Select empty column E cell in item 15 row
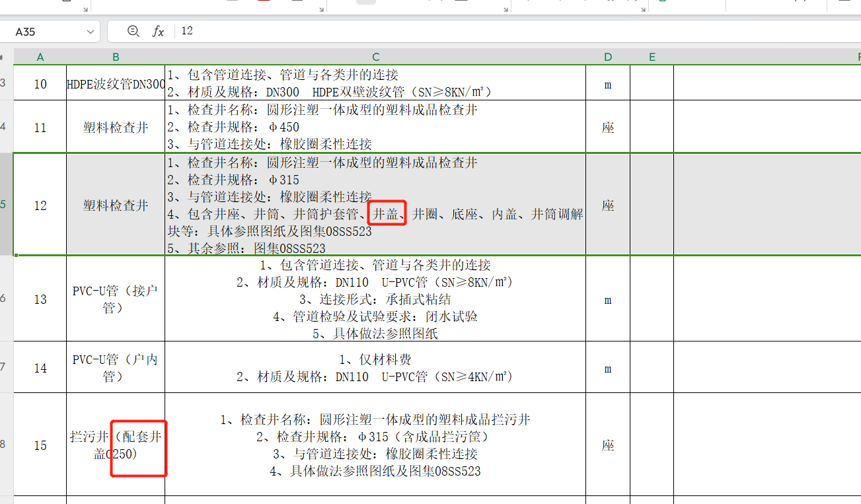Image resolution: width=861 pixels, height=504 pixels. 652,445
